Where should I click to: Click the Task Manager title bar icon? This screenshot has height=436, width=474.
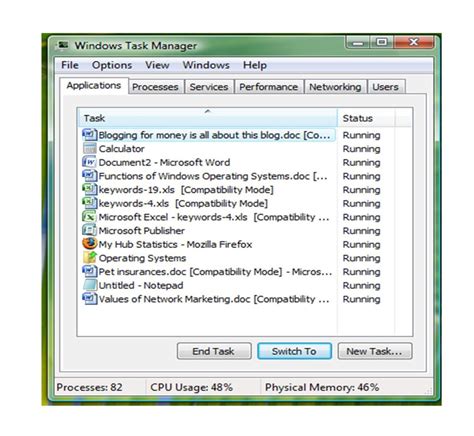coord(63,45)
